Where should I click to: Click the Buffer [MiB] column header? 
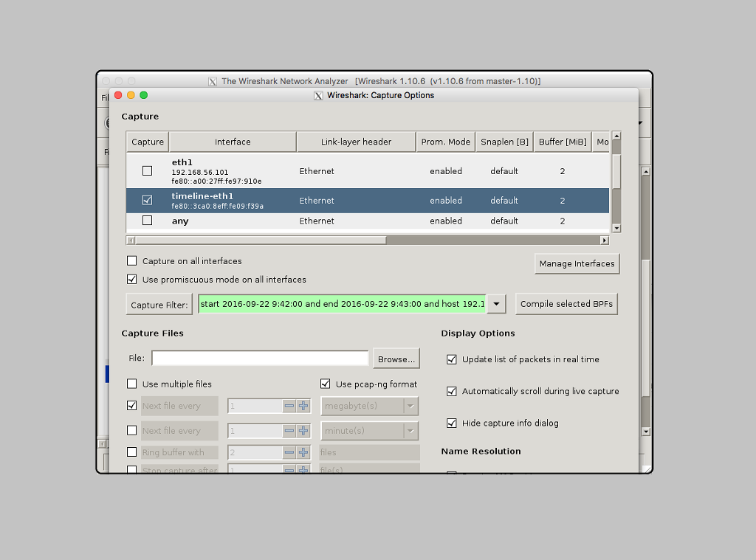[x=563, y=142]
